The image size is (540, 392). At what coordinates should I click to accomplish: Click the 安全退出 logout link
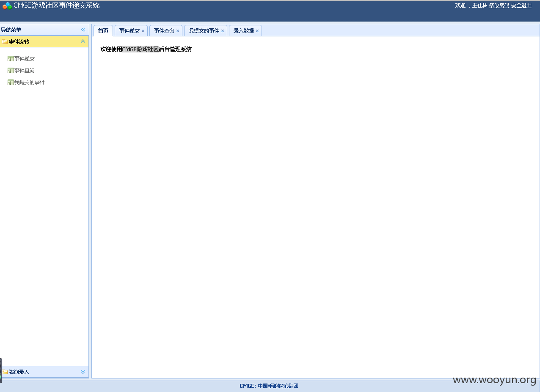click(521, 5)
